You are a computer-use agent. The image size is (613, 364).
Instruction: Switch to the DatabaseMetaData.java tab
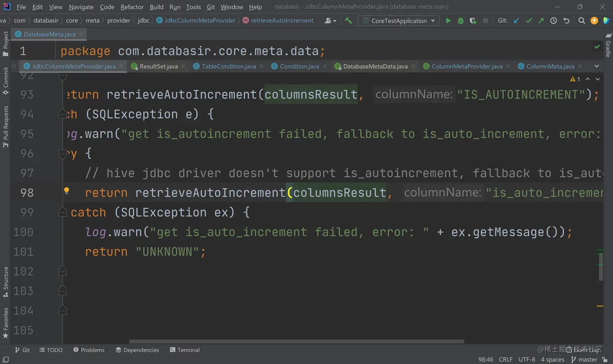tap(375, 66)
